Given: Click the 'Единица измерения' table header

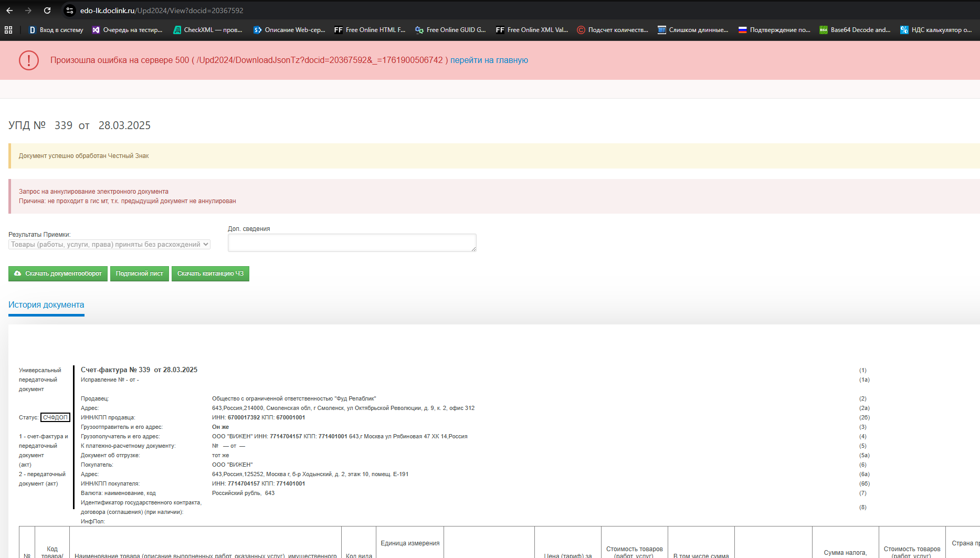Looking at the screenshot, I should (410, 543).
